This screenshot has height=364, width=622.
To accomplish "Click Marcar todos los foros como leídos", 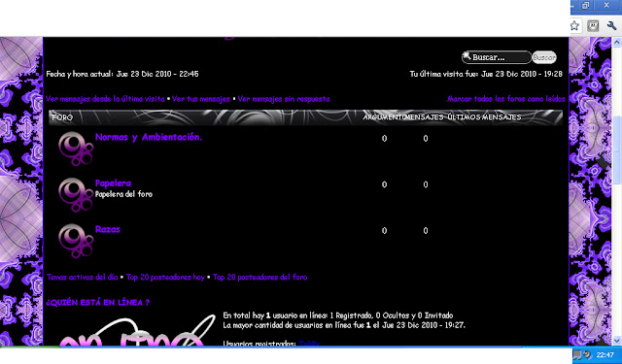I will coord(505,99).
